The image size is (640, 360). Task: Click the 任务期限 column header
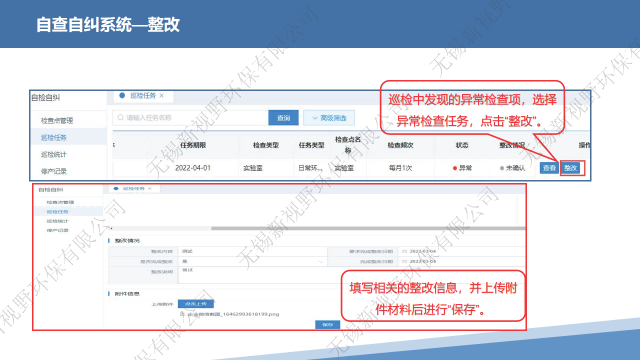pos(193,145)
